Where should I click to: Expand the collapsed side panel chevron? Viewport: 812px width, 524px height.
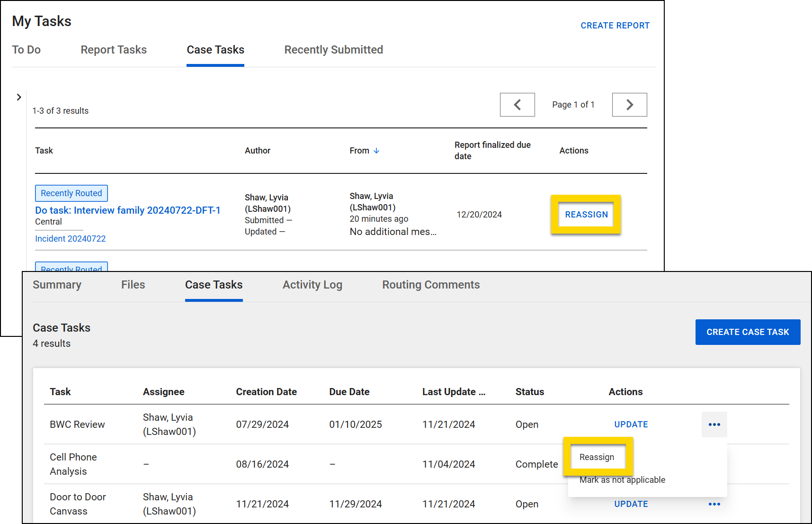tap(19, 97)
